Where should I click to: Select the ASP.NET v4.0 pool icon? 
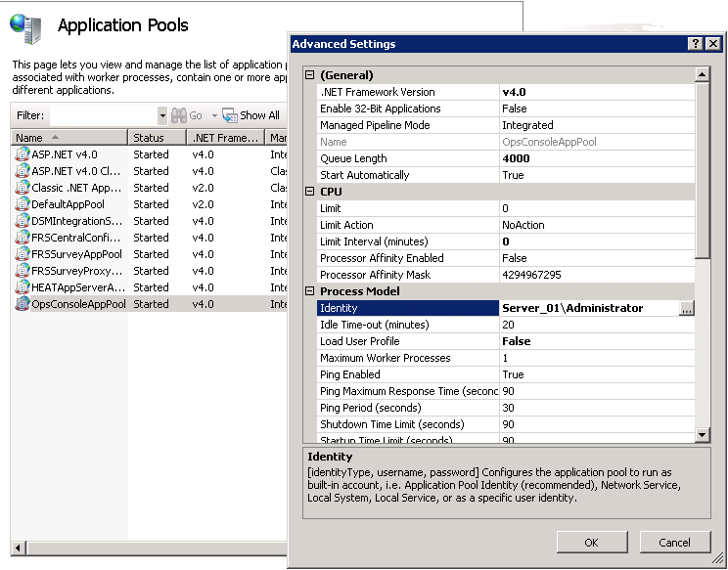coord(23,154)
